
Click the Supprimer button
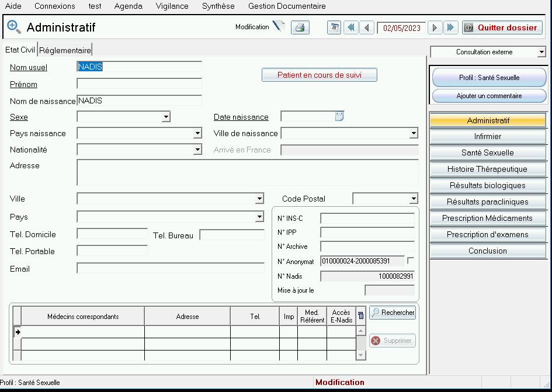coord(393,341)
